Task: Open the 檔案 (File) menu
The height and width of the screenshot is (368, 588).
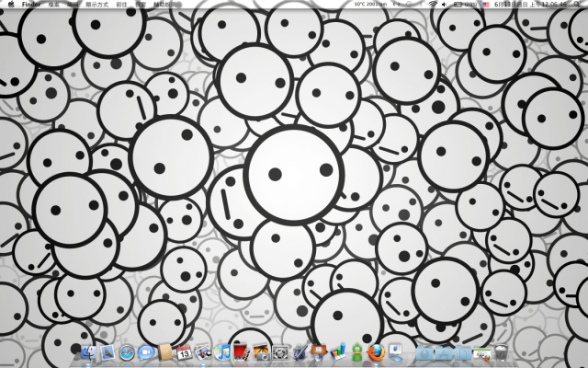Action: tap(54, 5)
